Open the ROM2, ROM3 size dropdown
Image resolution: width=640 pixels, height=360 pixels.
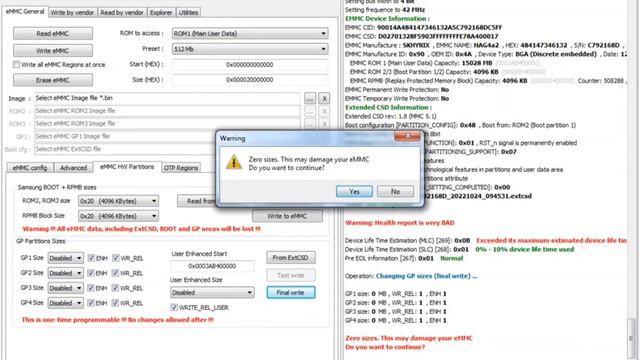tap(118, 201)
